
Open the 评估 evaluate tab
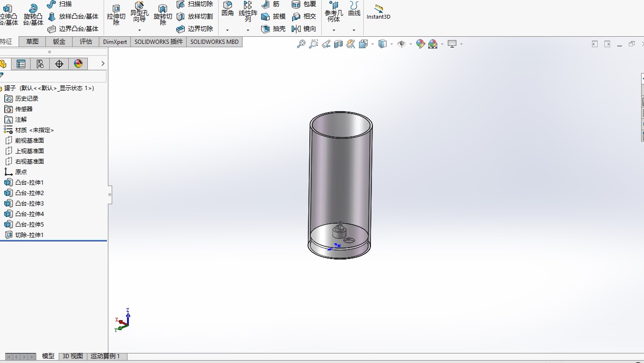[x=86, y=41]
